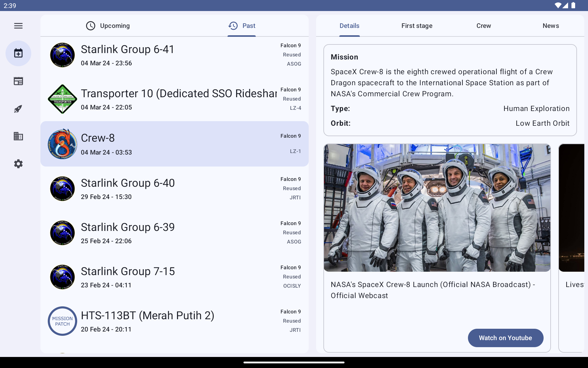Click the Mission heading in details card

(345, 57)
